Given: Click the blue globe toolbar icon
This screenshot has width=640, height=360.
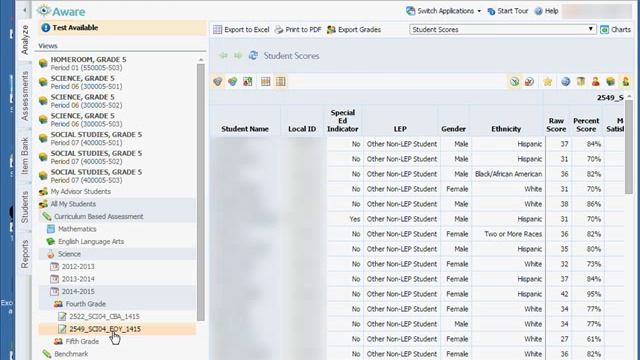Looking at the screenshot, I should coord(565,82).
